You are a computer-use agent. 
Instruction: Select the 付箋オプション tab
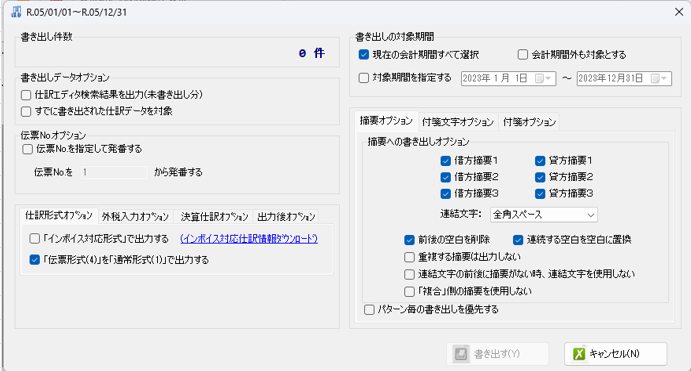pos(529,122)
